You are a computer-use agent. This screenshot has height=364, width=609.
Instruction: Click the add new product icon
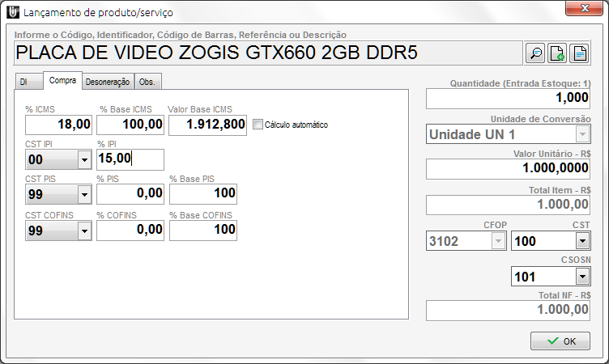[557, 53]
